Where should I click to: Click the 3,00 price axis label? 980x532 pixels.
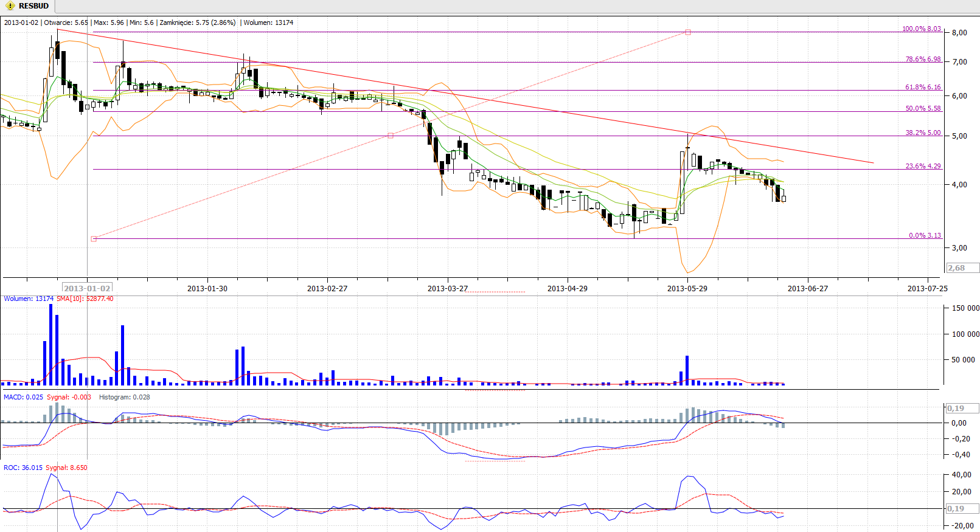pos(959,248)
